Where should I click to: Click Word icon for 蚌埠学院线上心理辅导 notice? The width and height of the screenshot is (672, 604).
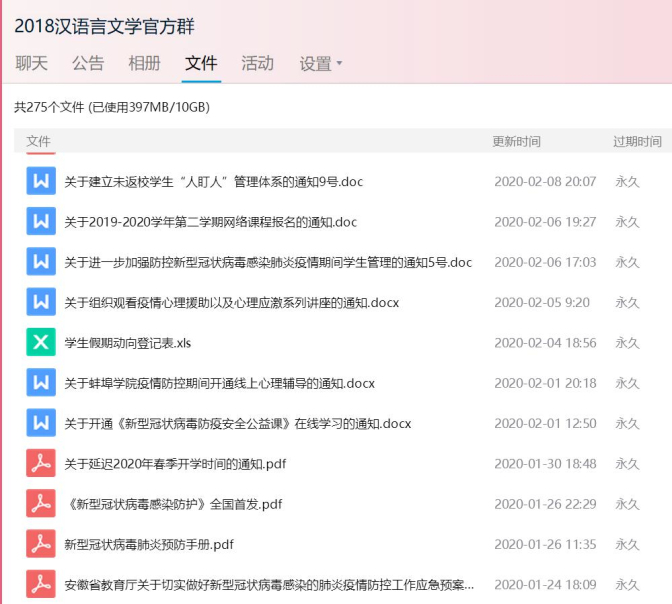(41, 382)
